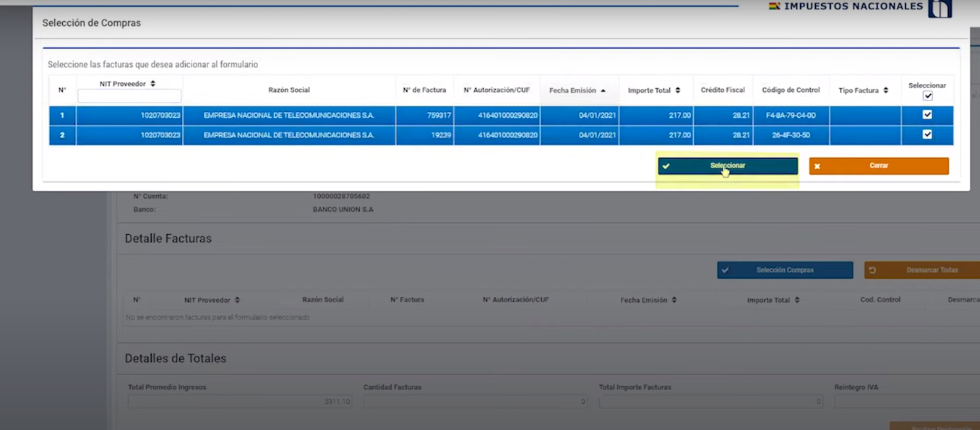Sort by Importe Total column arrows
Viewport: 980px width, 430px height.
click(x=678, y=90)
